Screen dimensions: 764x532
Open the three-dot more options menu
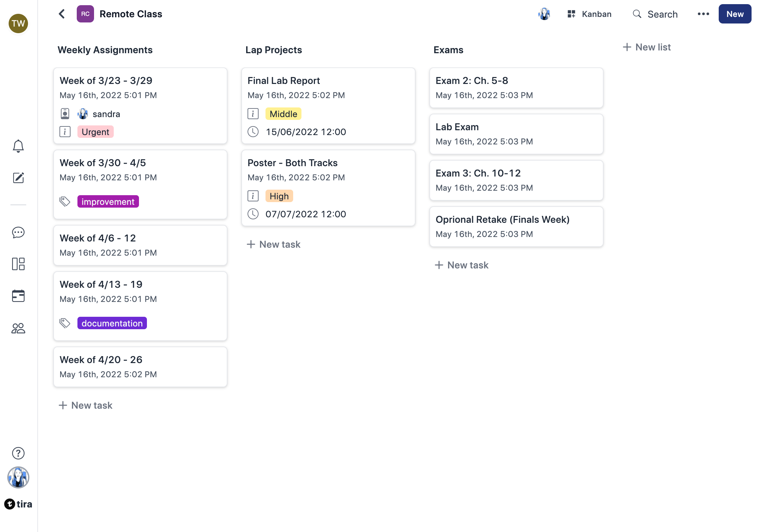pyautogui.click(x=703, y=14)
